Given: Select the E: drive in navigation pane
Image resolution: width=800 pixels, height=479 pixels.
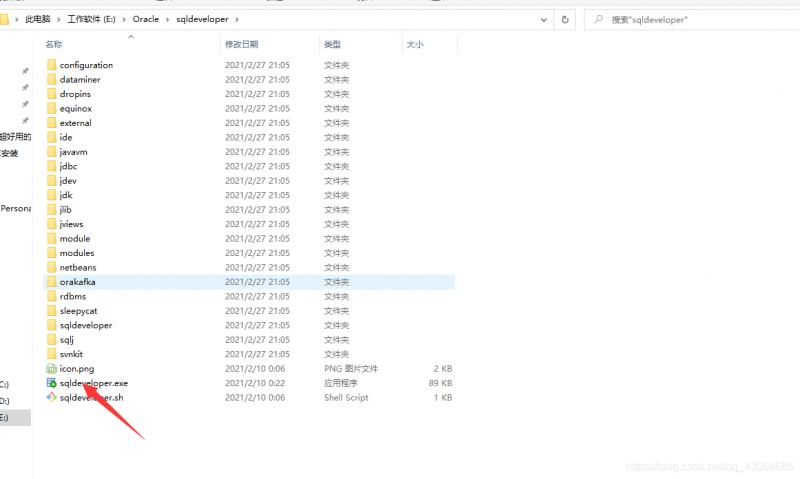Looking at the screenshot, I should 15,418.
